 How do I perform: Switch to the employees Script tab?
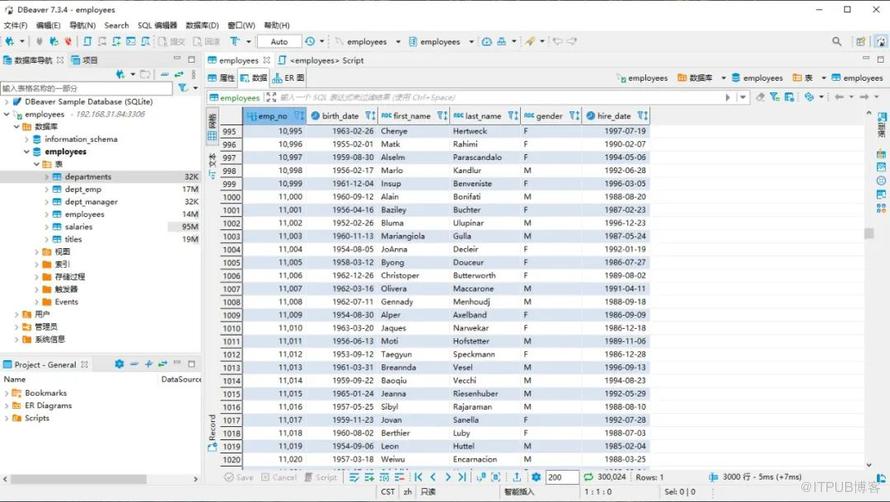click(x=321, y=60)
